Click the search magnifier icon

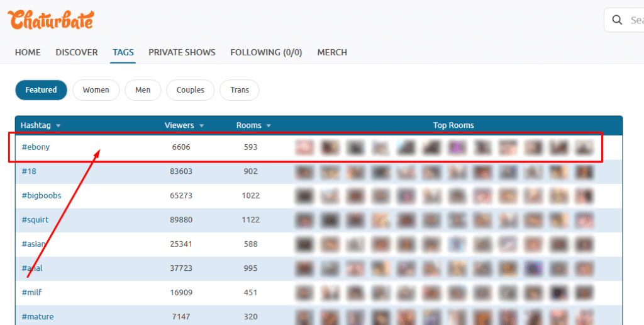617,20
